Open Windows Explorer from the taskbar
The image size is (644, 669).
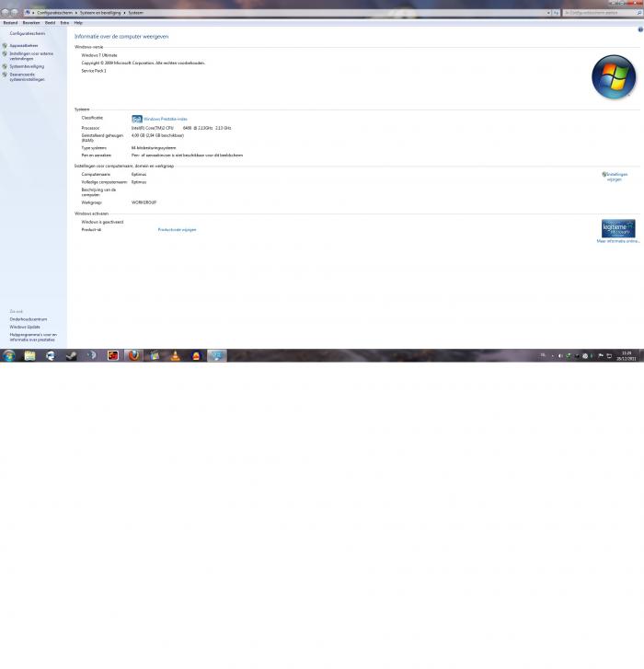coord(29,355)
